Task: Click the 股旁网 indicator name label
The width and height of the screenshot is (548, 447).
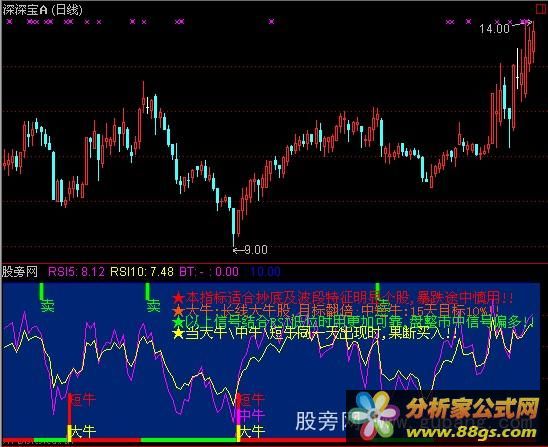Action: (x=20, y=272)
